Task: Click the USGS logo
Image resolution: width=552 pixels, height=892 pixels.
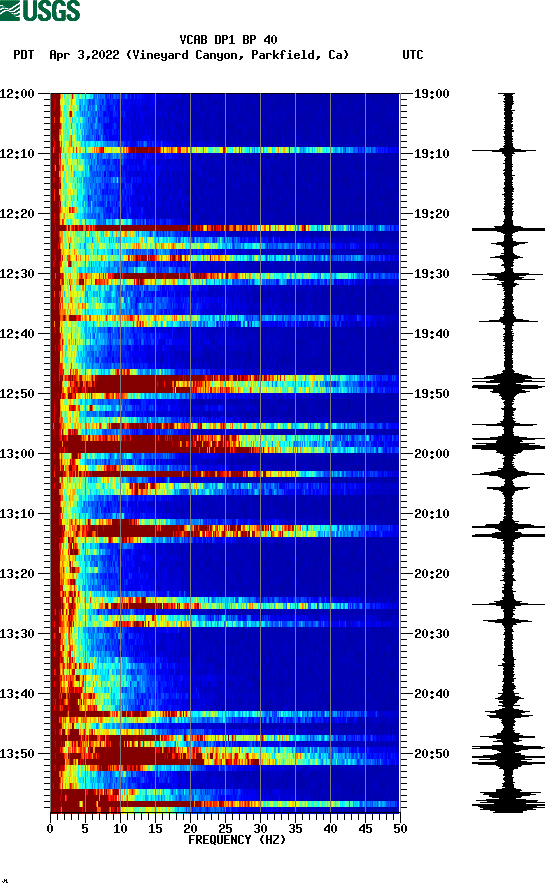Action: 40,10
